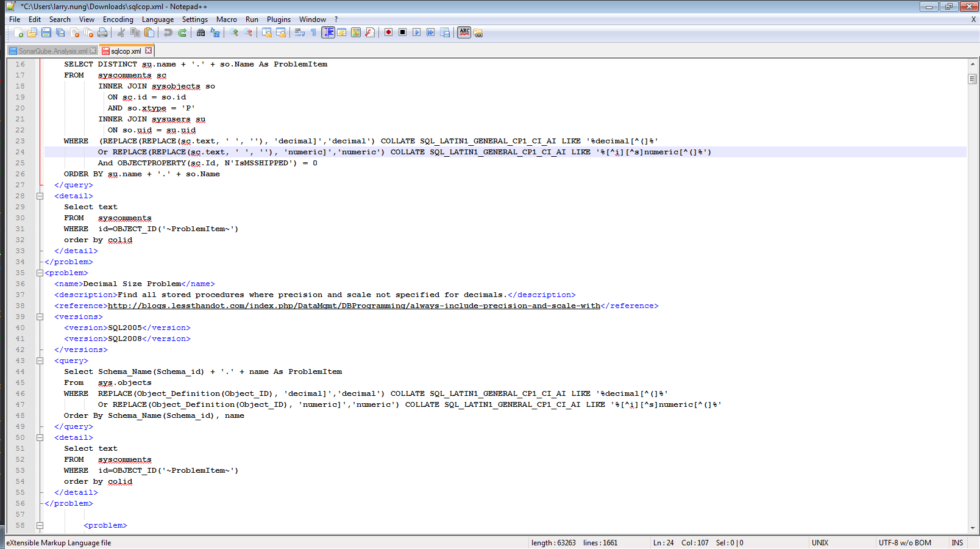Image resolution: width=980 pixels, height=549 pixels.
Task: Print the document with the printer icon
Action: [x=102, y=32]
